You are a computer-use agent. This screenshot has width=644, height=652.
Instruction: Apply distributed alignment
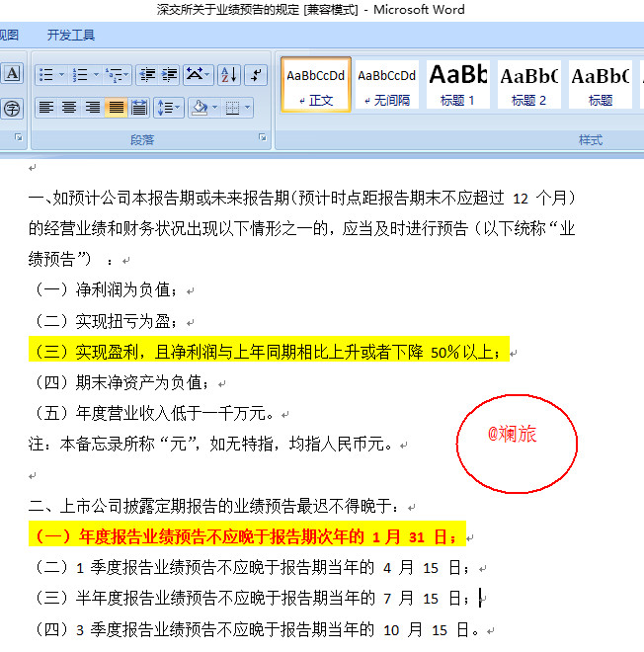139,108
